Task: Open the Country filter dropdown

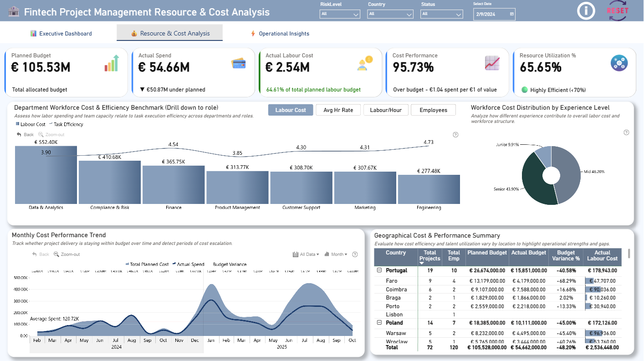Action: tap(390, 14)
